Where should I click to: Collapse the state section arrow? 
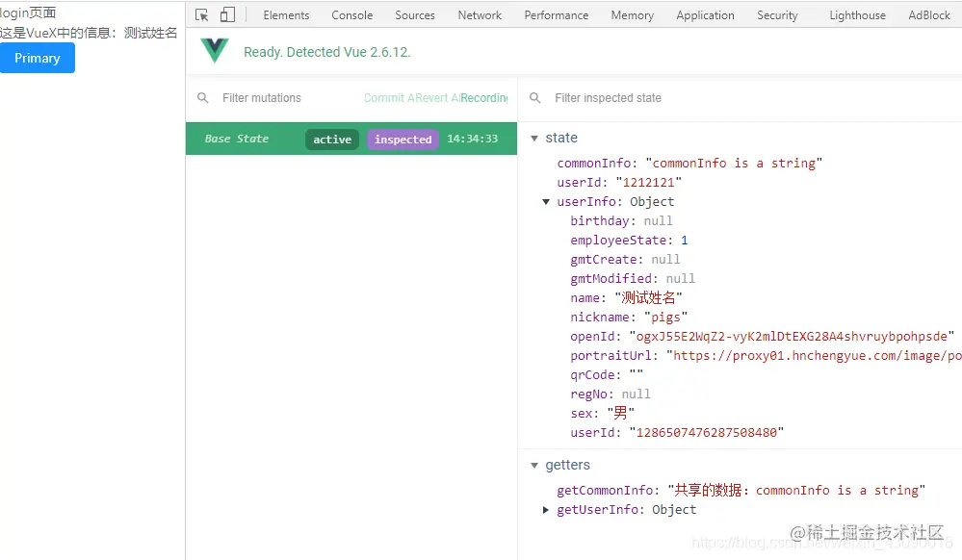tap(534, 138)
